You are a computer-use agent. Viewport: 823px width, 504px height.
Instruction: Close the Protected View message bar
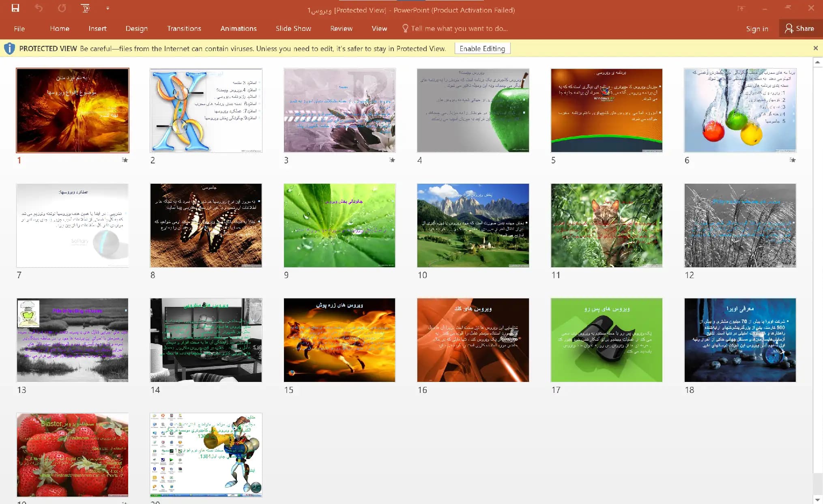816,48
